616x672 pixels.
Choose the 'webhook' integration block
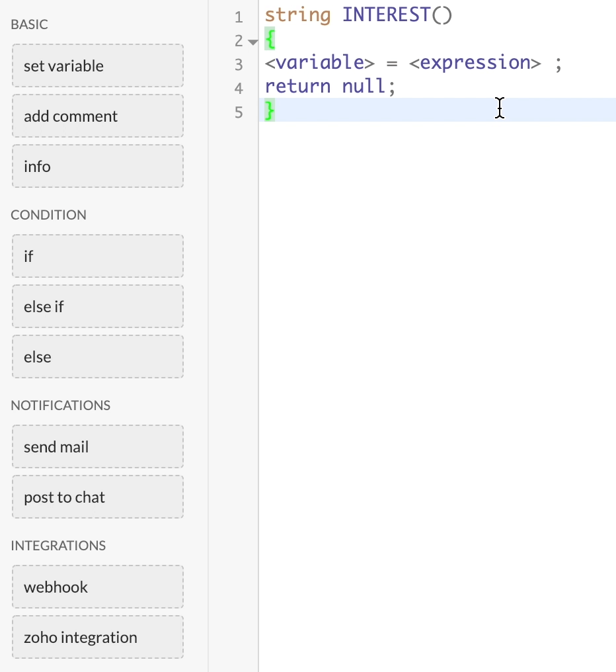[97, 587]
